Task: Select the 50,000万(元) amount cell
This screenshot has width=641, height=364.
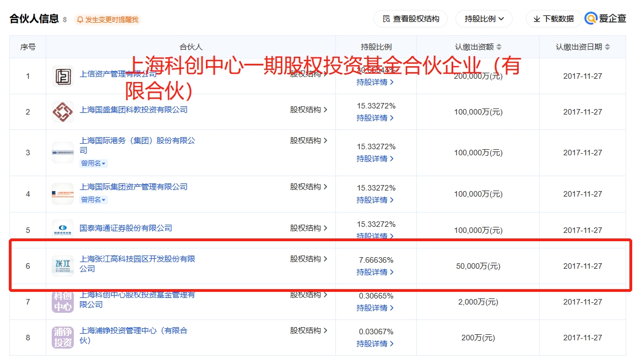Action: point(478,266)
